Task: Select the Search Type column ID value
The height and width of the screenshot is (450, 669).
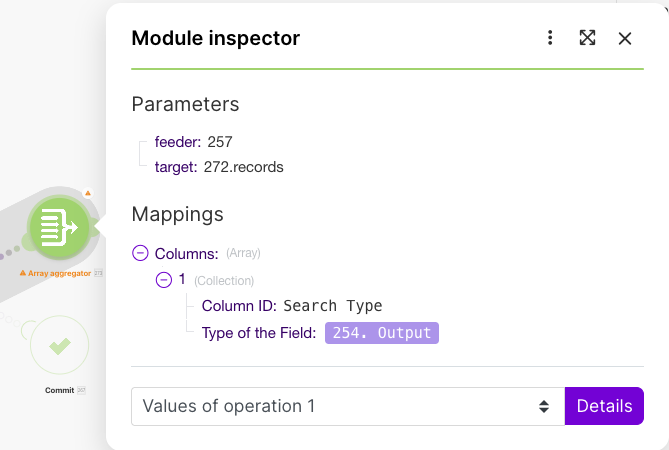Action: (x=332, y=306)
